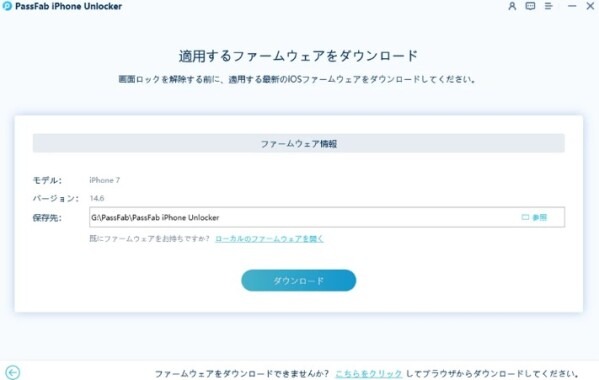Open the hamburger menu icon

coord(549,6)
